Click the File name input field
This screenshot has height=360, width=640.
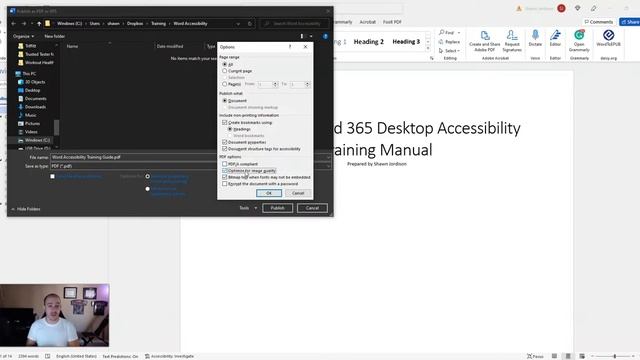(190, 157)
